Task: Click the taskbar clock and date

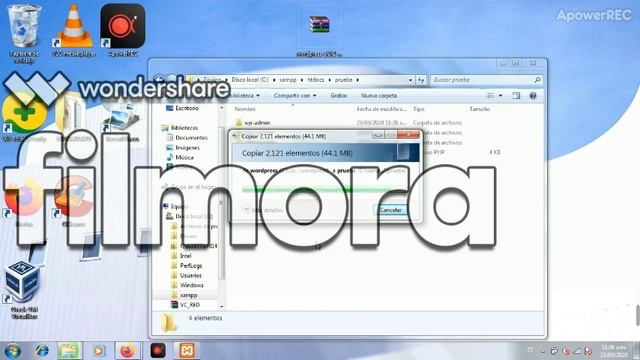Action: coord(613,351)
